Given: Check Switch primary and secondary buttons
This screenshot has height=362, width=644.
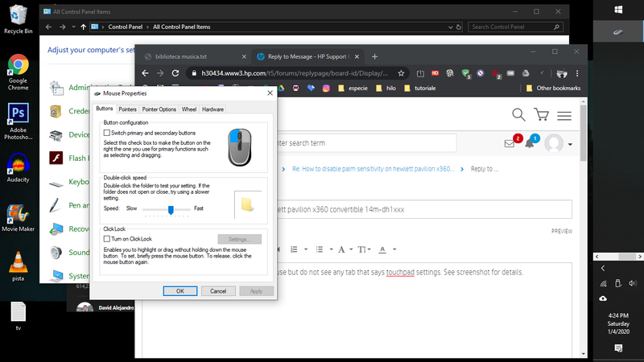Looking at the screenshot, I should 107,133.
